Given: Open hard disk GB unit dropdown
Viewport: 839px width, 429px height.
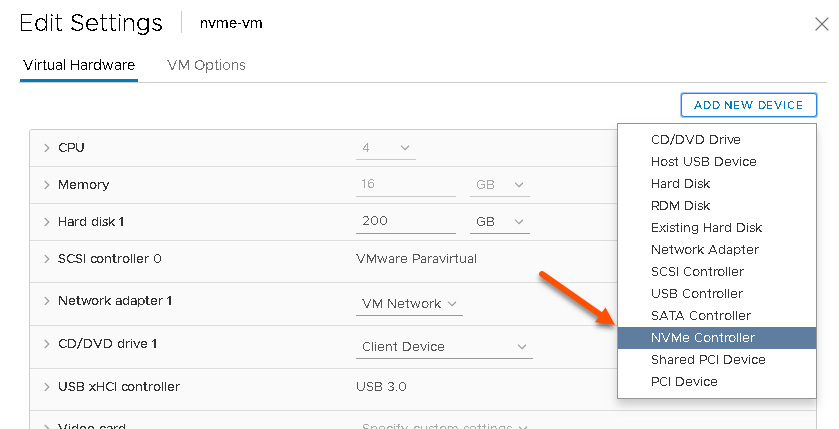Looking at the screenshot, I should 500,221.
